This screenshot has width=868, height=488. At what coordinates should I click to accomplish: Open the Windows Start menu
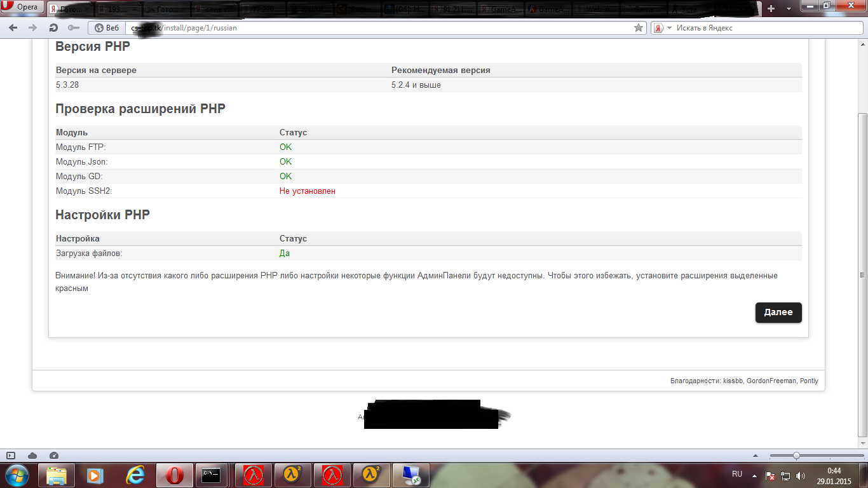coord(17,475)
